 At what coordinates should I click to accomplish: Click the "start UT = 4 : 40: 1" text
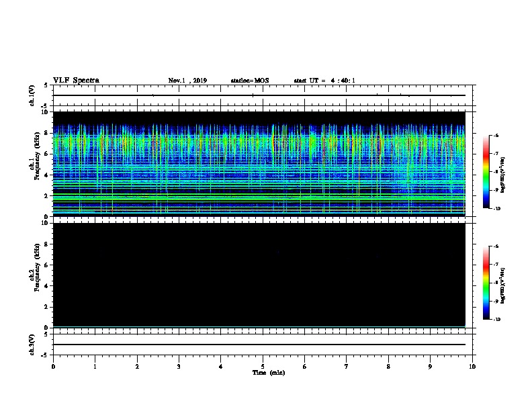324,81
